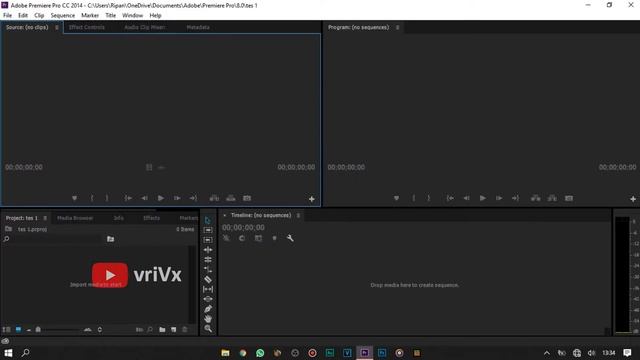Switch Project panel to Icon View
Screen dimensions: 640x360
coord(18,329)
